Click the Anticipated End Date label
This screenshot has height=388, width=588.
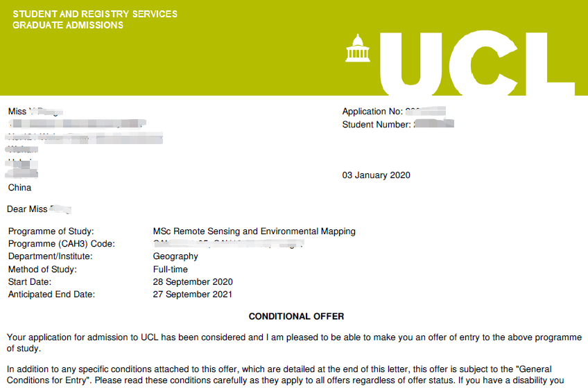(52, 294)
